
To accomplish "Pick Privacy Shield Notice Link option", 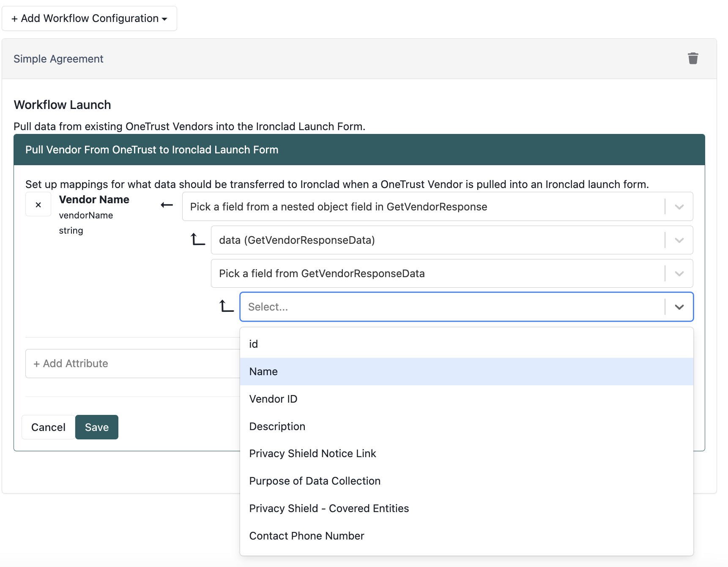I will pyautogui.click(x=466, y=453).
